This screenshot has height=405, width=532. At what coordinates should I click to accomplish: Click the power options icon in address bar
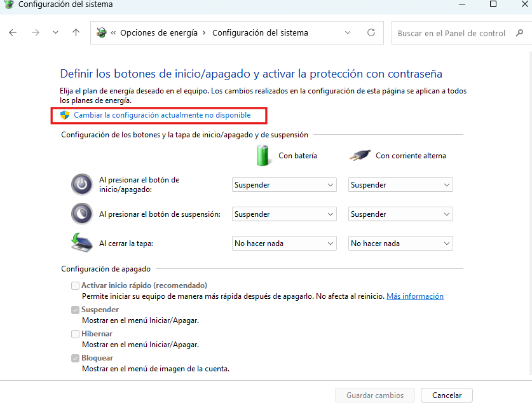pyautogui.click(x=101, y=33)
